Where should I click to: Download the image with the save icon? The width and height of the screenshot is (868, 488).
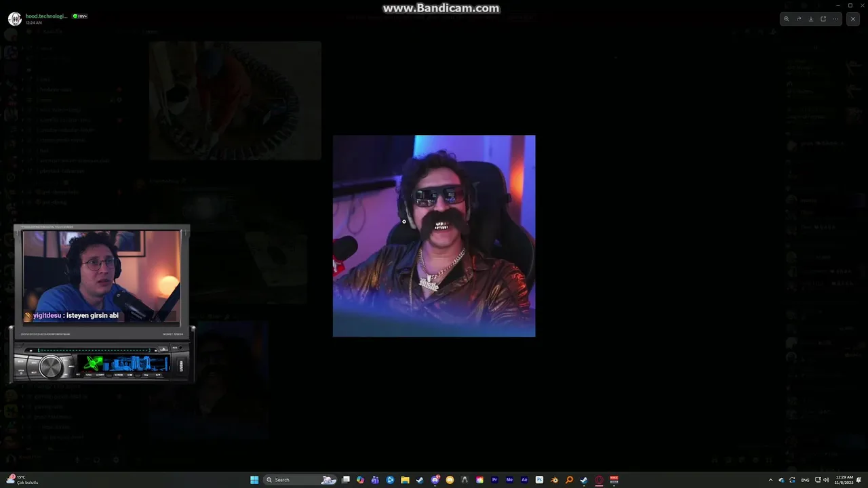(x=811, y=19)
